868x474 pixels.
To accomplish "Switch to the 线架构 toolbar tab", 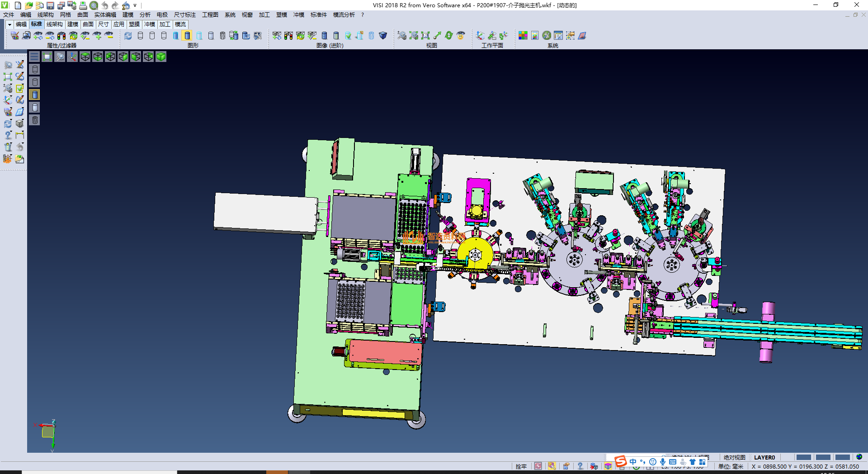I will 54,24.
